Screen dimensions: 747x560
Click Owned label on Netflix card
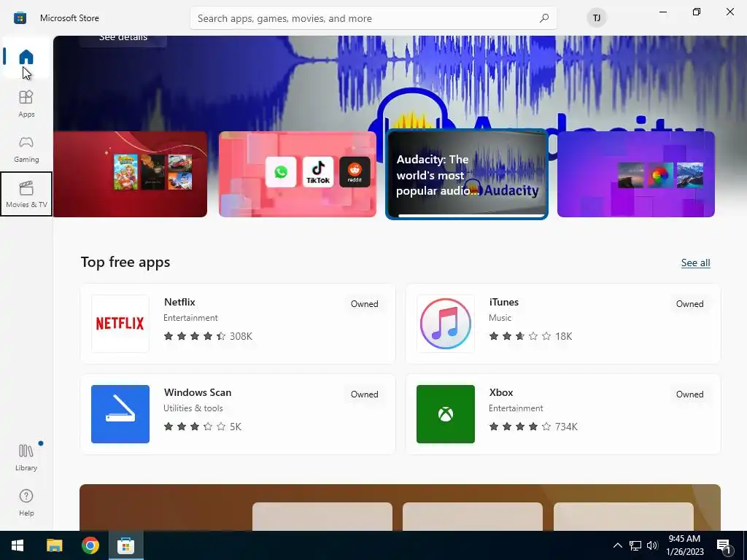click(x=365, y=304)
